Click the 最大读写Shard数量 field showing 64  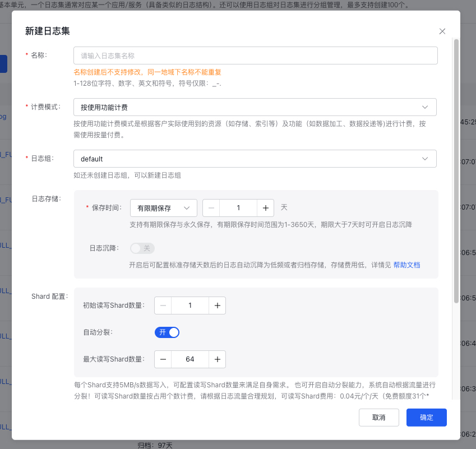coord(190,359)
